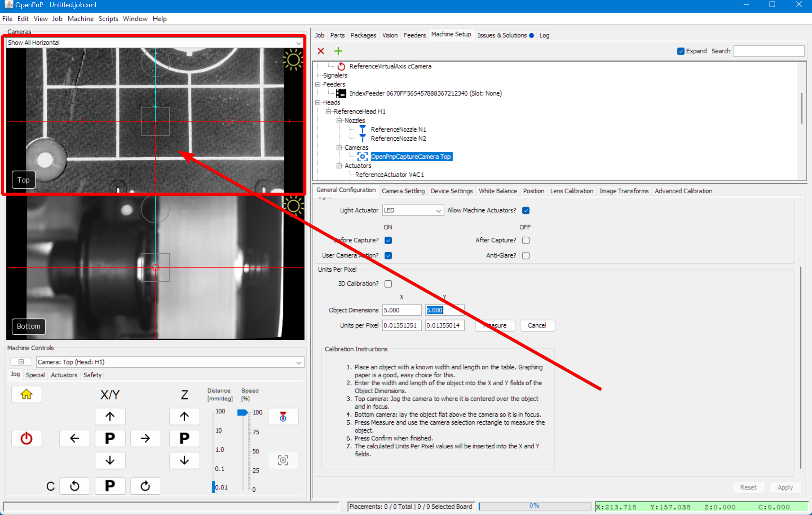Image resolution: width=812 pixels, height=515 pixels.
Task: Click the Object Dimensions X field
Action: point(401,310)
